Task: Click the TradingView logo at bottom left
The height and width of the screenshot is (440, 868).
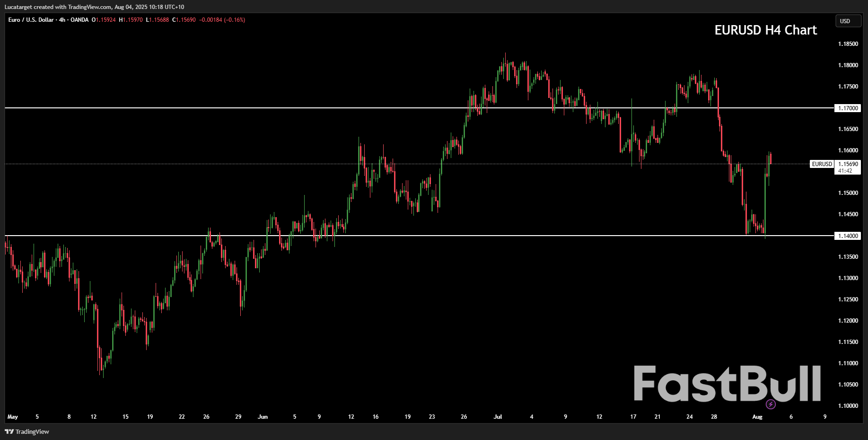Action: point(27,431)
